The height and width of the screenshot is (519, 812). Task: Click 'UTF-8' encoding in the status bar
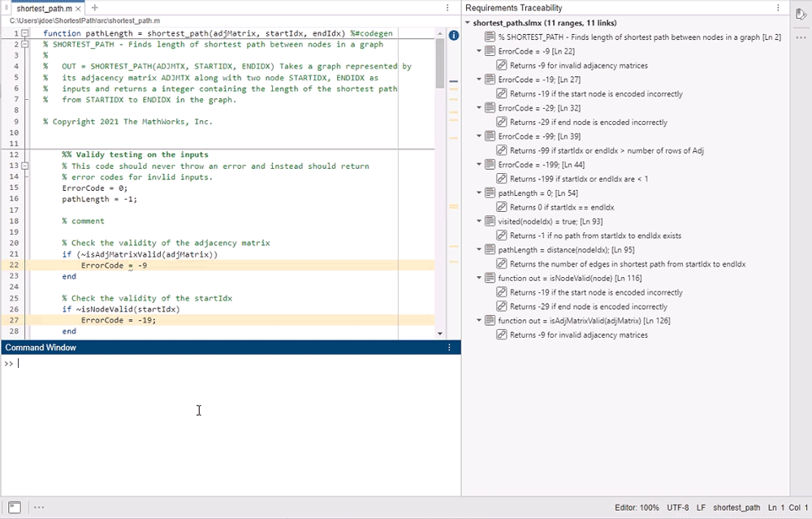coord(678,508)
